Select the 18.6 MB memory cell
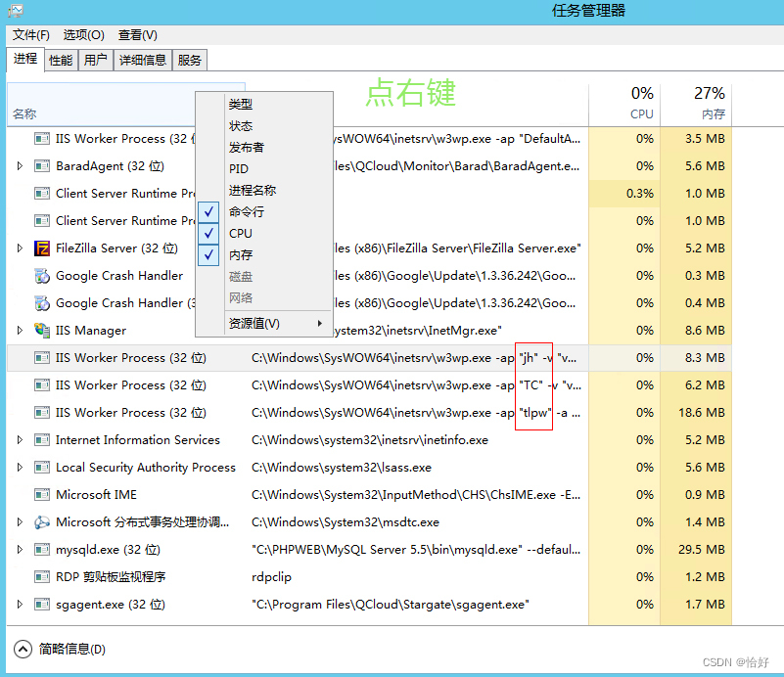784x677 pixels. [x=696, y=413]
